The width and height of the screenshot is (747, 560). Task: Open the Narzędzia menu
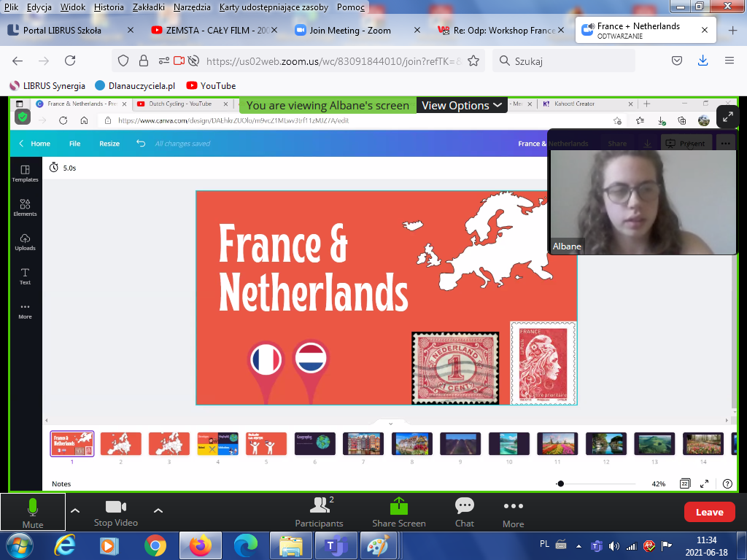pos(192,7)
